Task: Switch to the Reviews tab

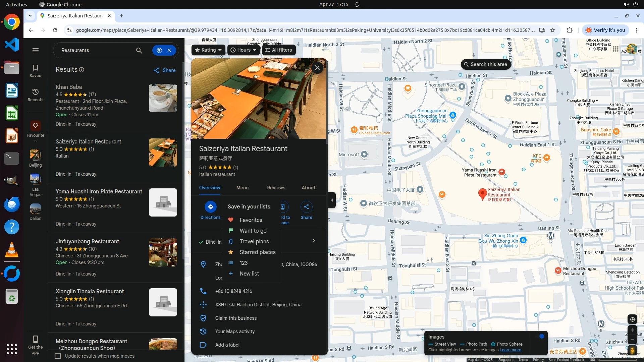Action: (276, 188)
